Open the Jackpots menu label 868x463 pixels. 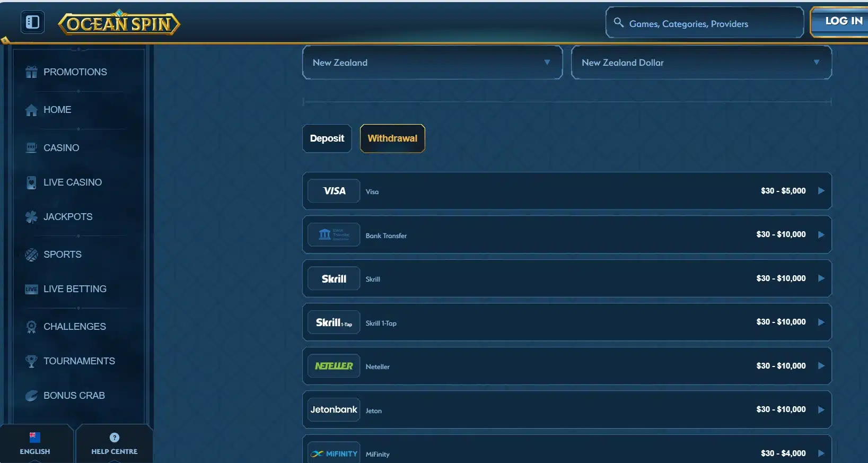point(68,217)
